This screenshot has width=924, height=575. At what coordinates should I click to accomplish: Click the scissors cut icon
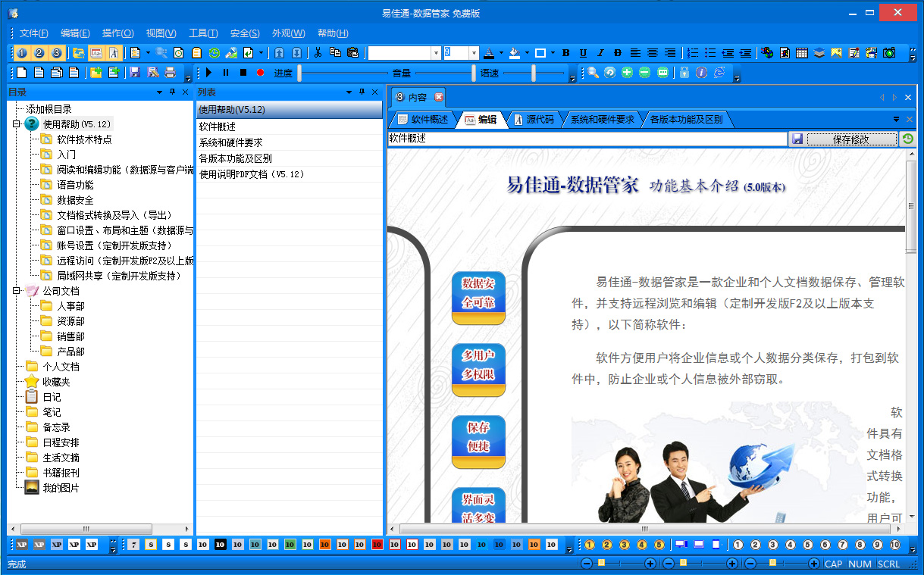coord(318,53)
